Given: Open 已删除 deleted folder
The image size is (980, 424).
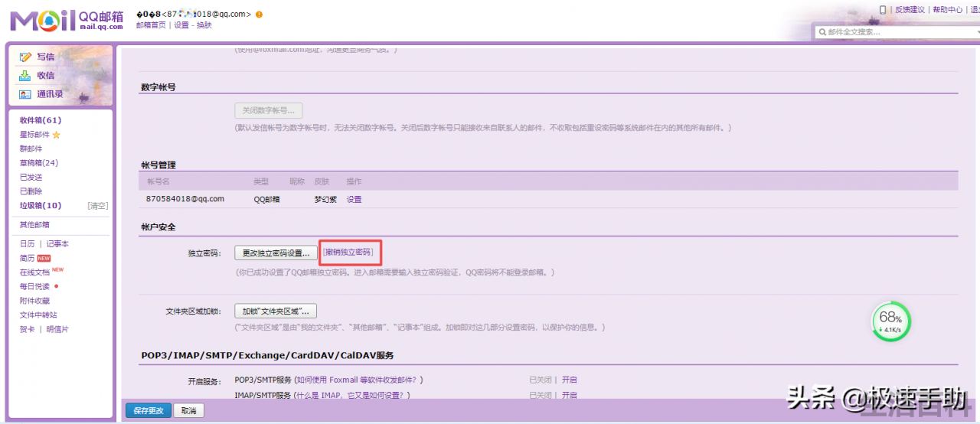Looking at the screenshot, I should pyautogui.click(x=31, y=191).
